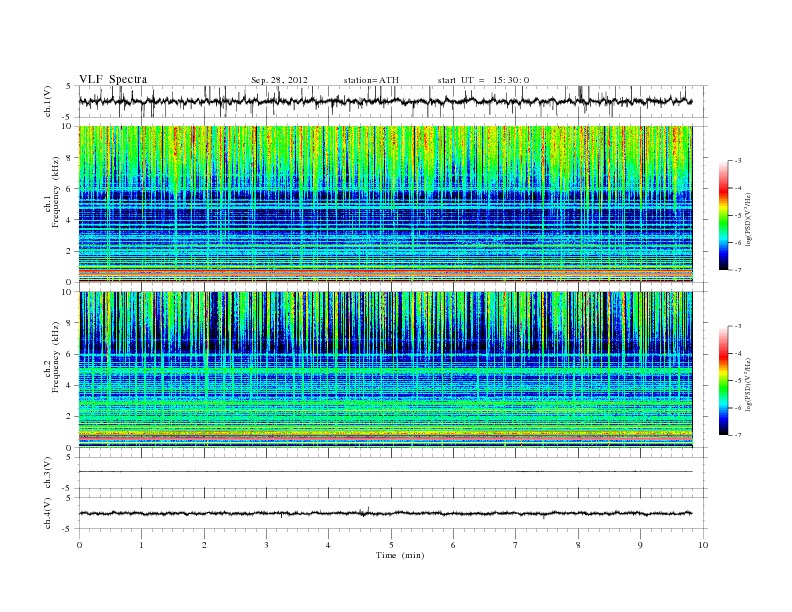Viewport: 792px width, 612px height.
Task: Click the "10" tick on ch.2 frequency axis
Action: pyautogui.click(x=67, y=291)
